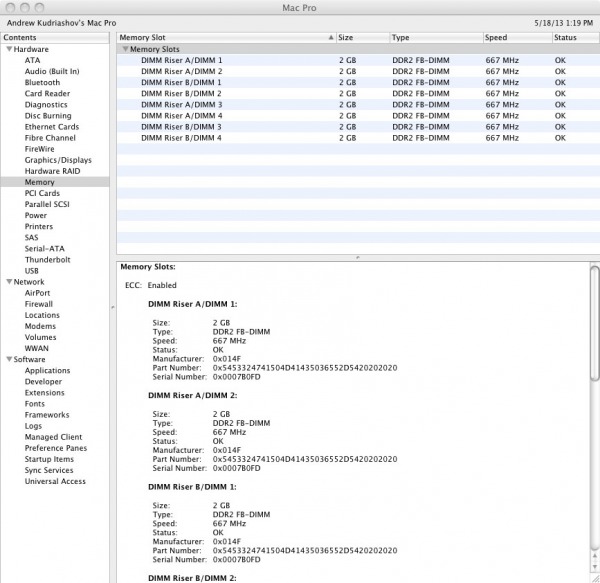Select the DIMM Riser A/DIMM 1 row
This screenshot has width=600, height=583.
[x=358, y=60]
